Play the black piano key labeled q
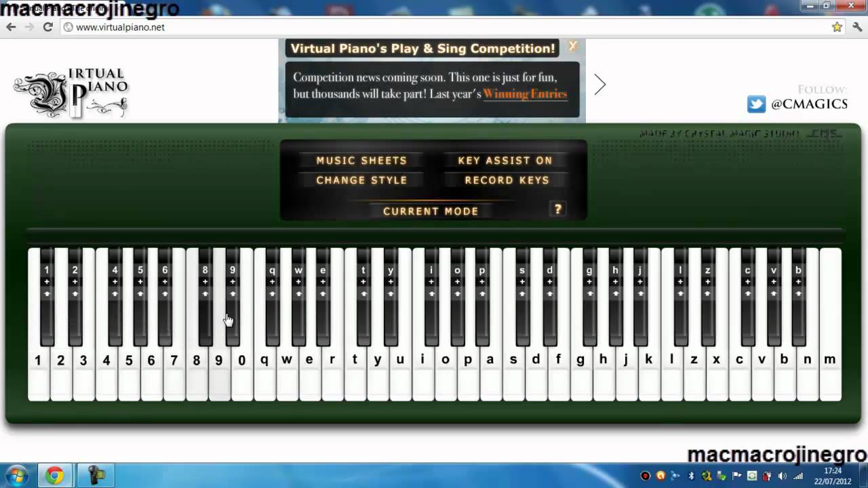 point(272,297)
